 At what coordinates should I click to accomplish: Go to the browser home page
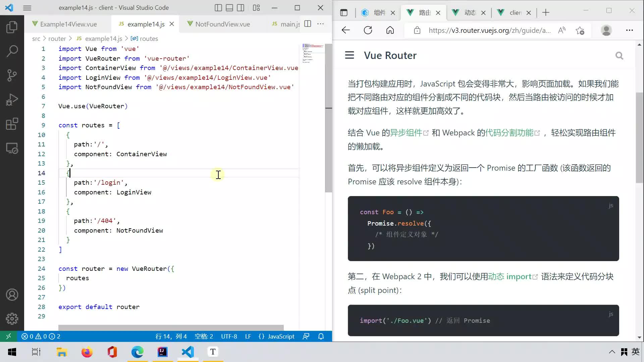coord(390,30)
